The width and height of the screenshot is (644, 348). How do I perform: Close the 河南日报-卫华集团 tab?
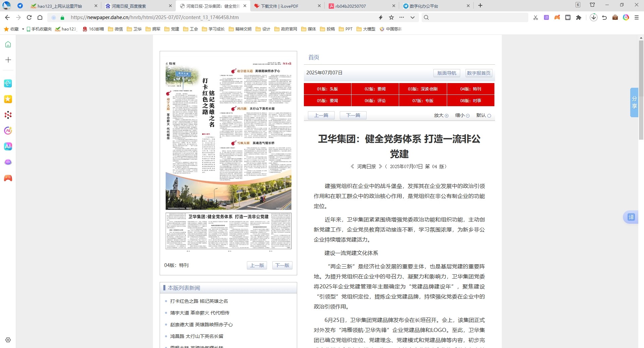coord(245,6)
